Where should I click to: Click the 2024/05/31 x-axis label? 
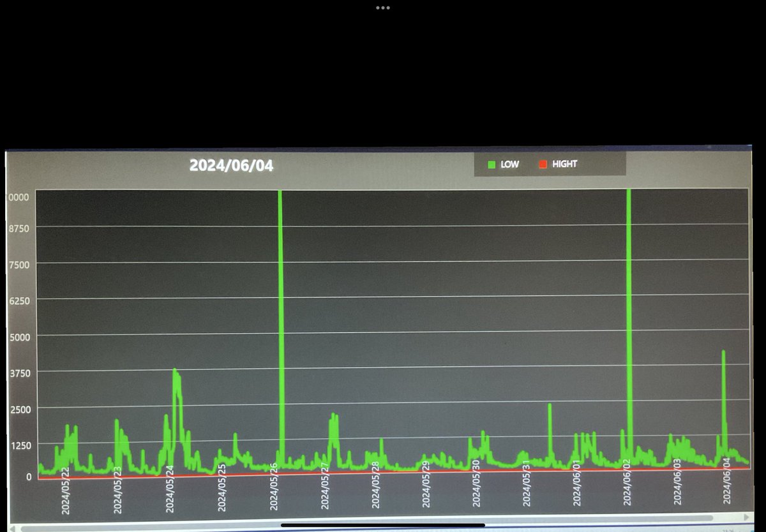point(527,482)
